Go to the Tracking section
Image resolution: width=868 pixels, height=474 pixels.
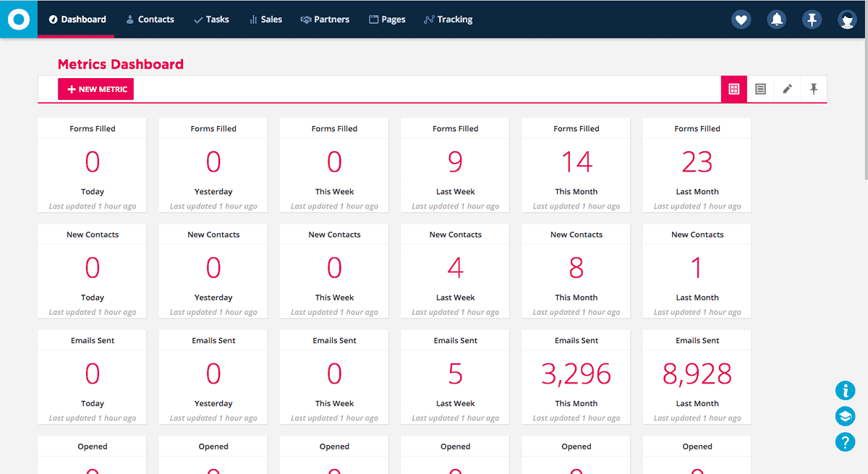[448, 20]
